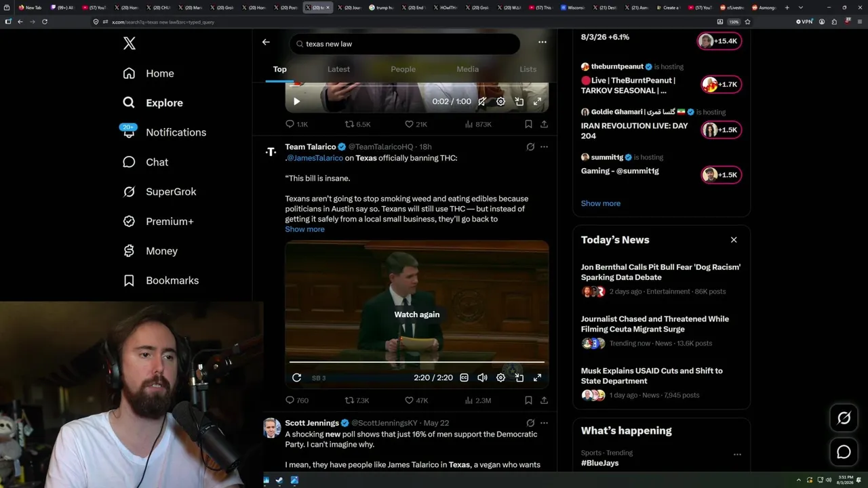Toggle captions on the Talarico video
The height and width of the screenshot is (488, 868).
point(464,378)
